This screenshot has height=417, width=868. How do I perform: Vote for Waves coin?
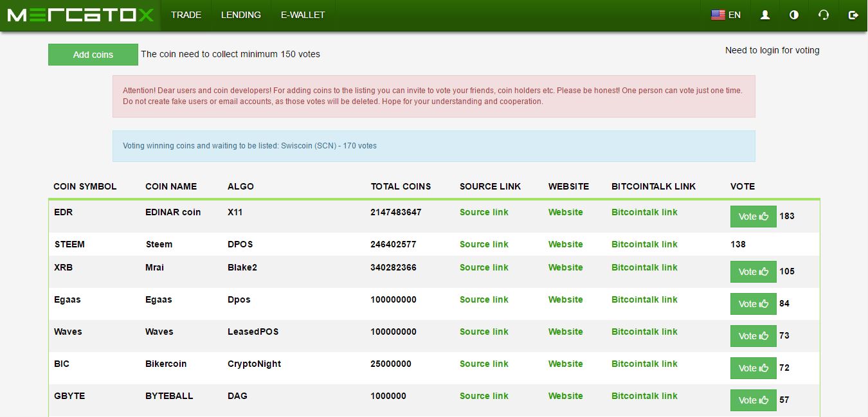pyautogui.click(x=753, y=336)
